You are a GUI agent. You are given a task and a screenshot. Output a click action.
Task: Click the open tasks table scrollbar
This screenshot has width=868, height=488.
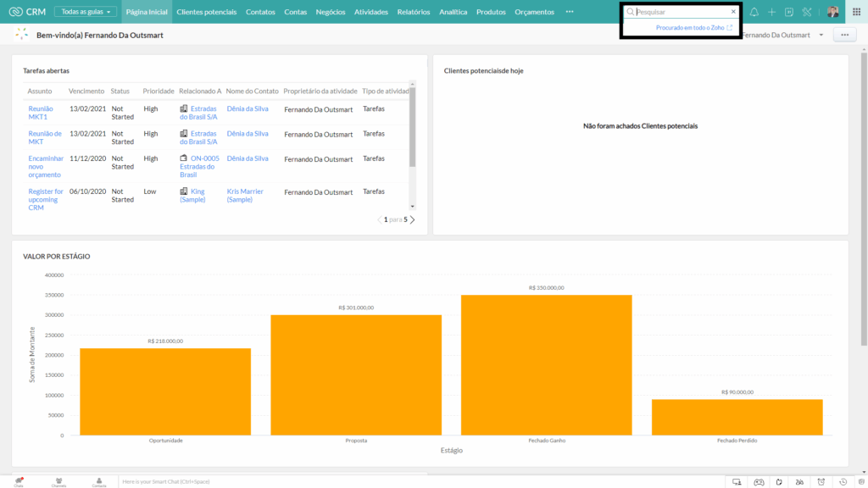point(413,126)
